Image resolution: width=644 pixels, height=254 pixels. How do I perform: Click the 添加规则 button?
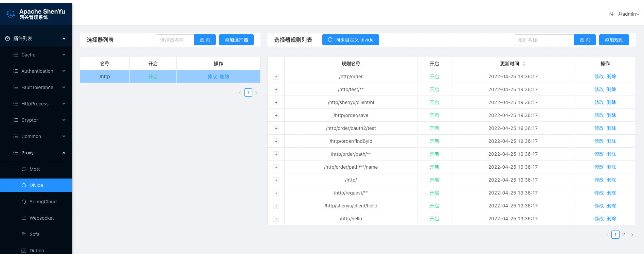pyautogui.click(x=614, y=40)
